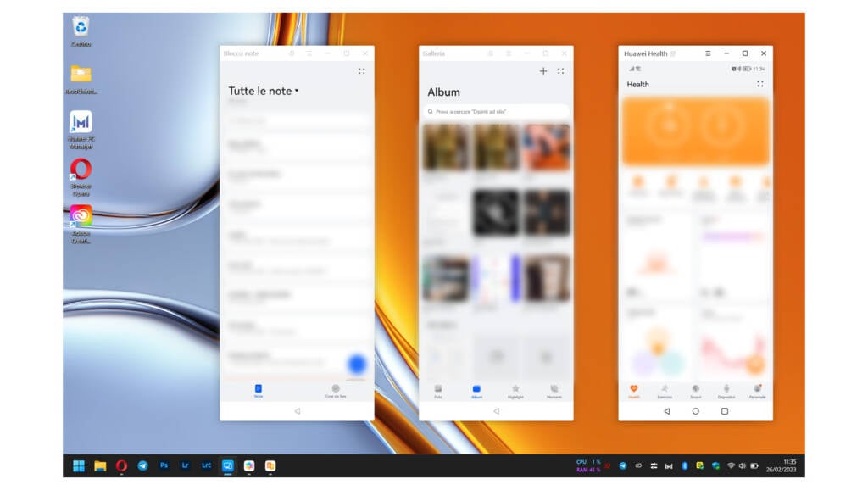Open File Explorer from the taskbar
868x490 pixels.
(x=100, y=465)
